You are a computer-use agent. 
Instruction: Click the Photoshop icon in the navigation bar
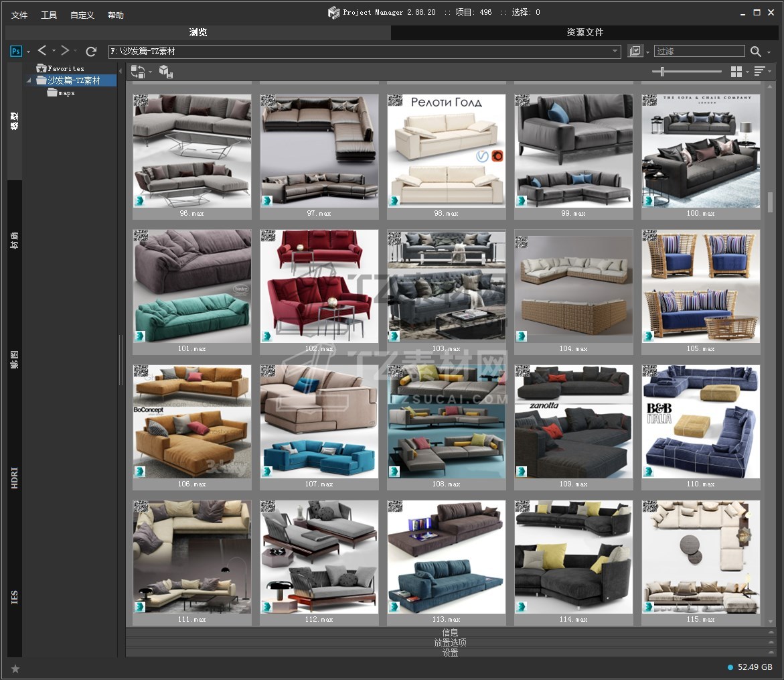click(x=16, y=52)
